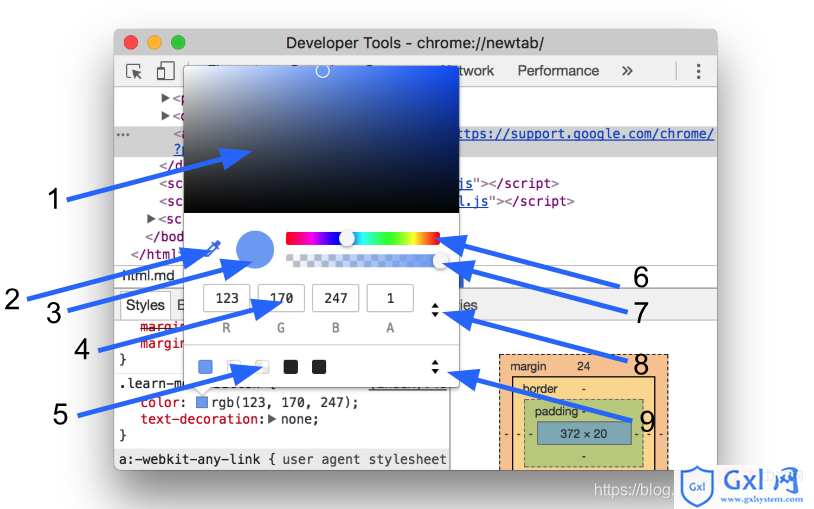Open the support.google.com/chrome link

point(586,134)
